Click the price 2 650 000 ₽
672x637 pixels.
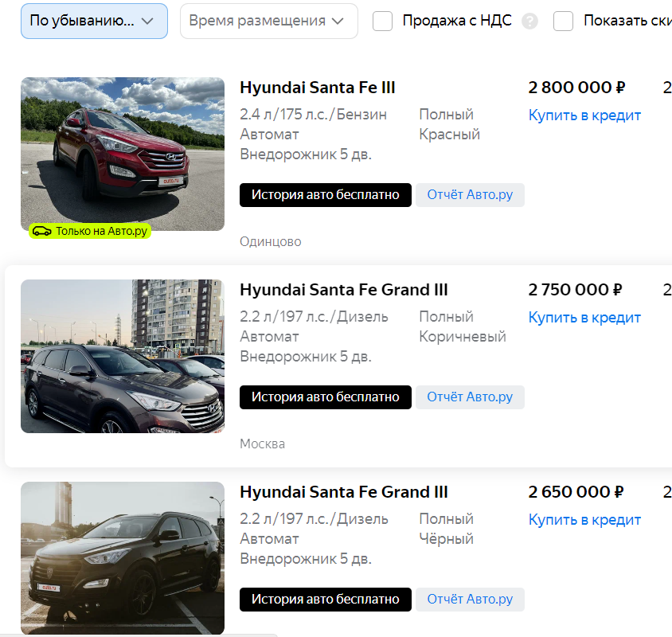(x=576, y=492)
